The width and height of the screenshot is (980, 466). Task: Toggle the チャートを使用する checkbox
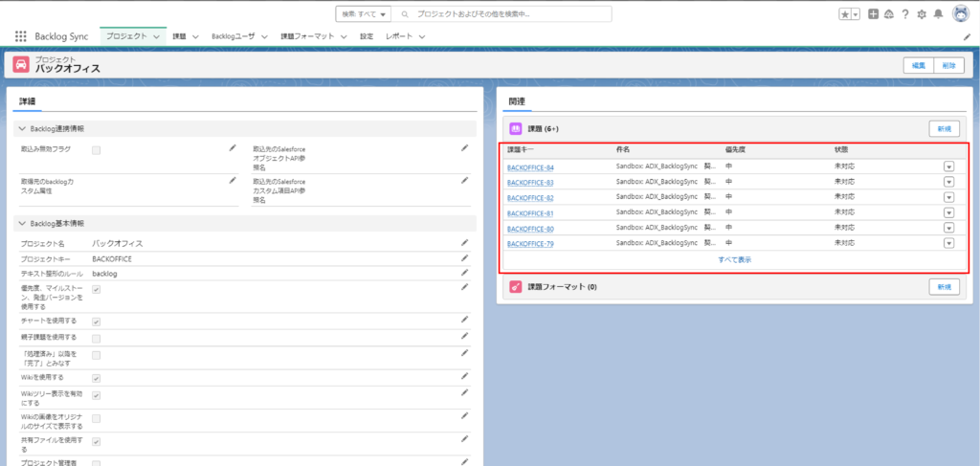point(97,322)
